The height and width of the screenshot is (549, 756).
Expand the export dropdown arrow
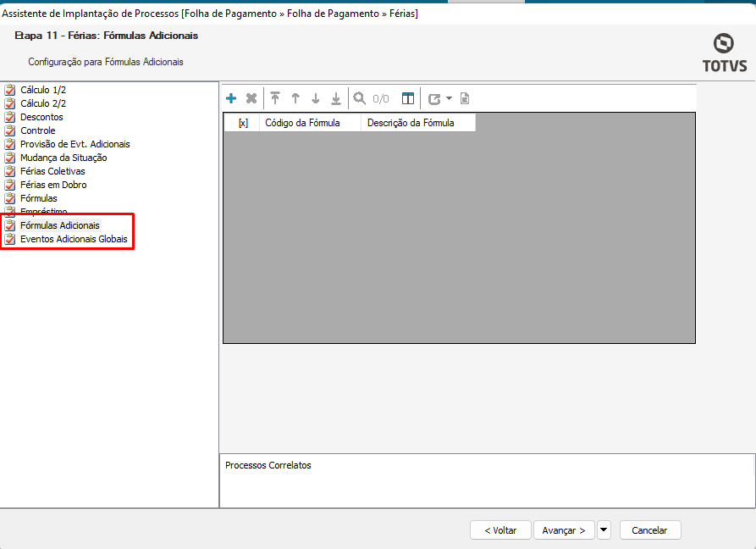(449, 98)
